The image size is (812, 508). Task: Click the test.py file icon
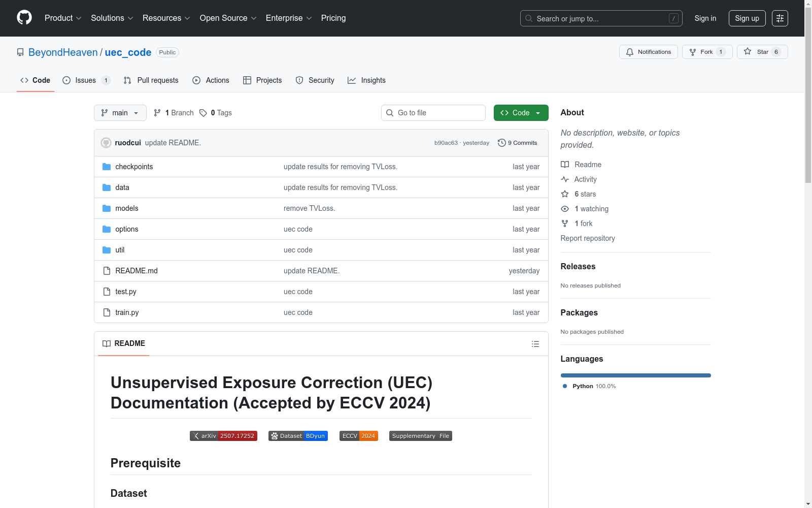click(x=107, y=292)
